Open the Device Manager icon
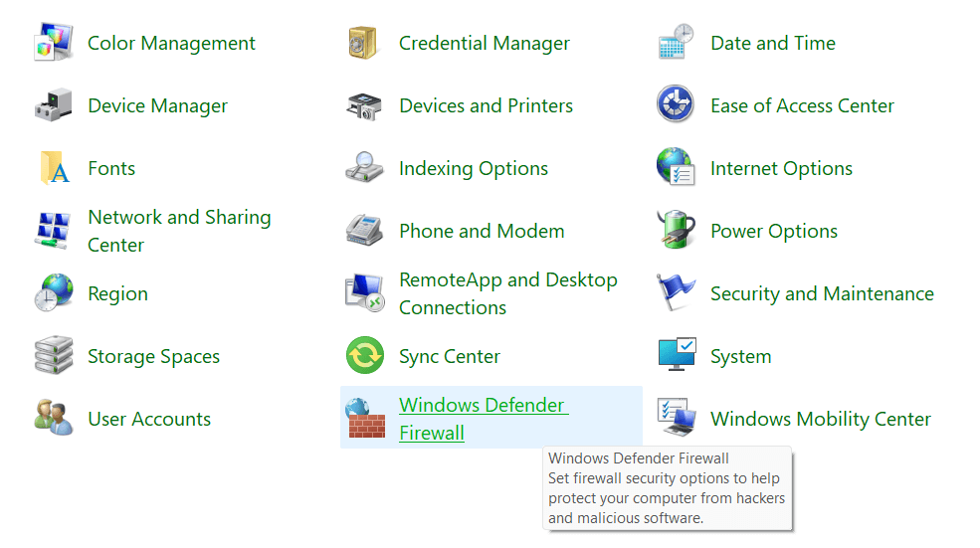This screenshot has height=548, width=980. pyautogui.click(x=53, y=105)
